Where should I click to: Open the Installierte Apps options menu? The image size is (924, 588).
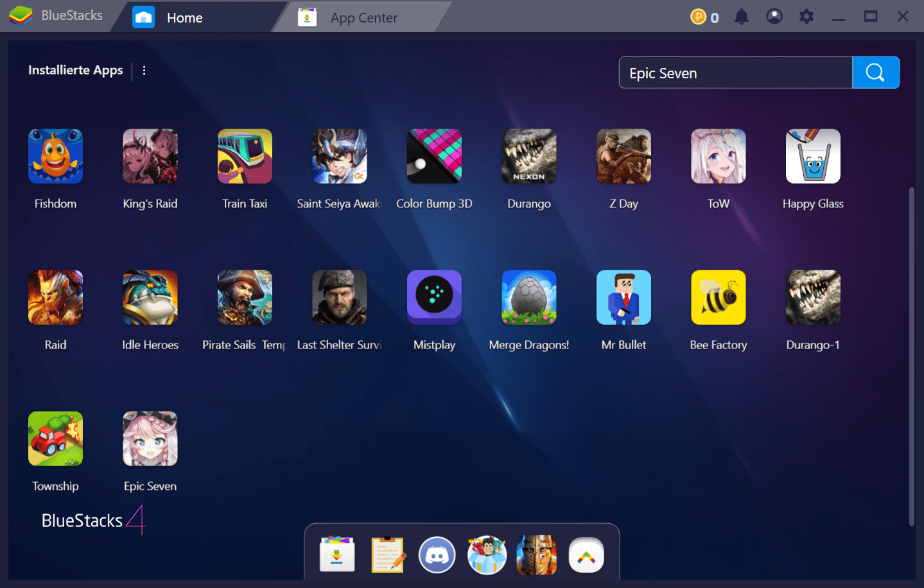(144, 71)
